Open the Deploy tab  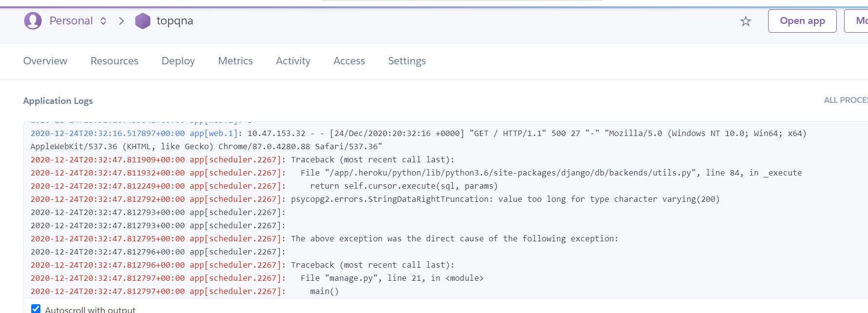click(178, 61)
